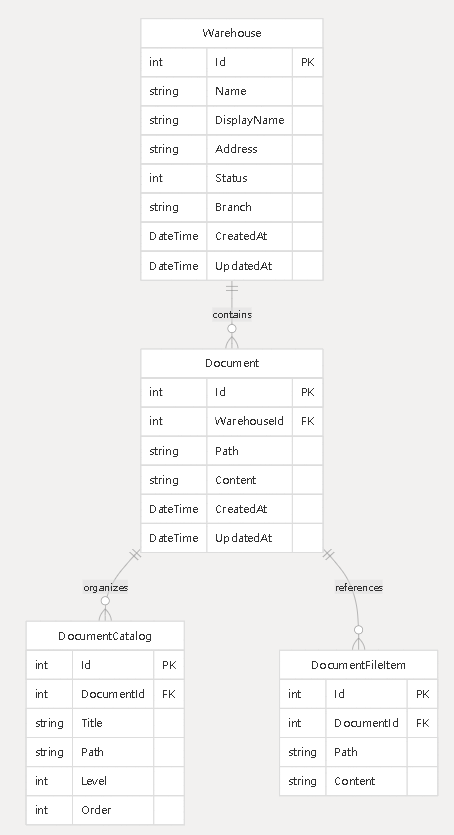Select the Document entity header
454x835 pixels.
click(232, 363)
